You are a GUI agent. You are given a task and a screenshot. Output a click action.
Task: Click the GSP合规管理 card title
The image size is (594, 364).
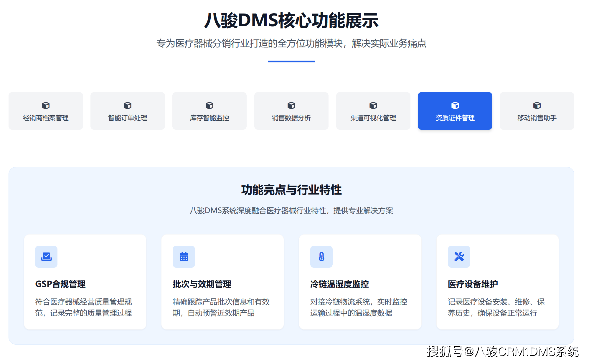tap(60, 284)
